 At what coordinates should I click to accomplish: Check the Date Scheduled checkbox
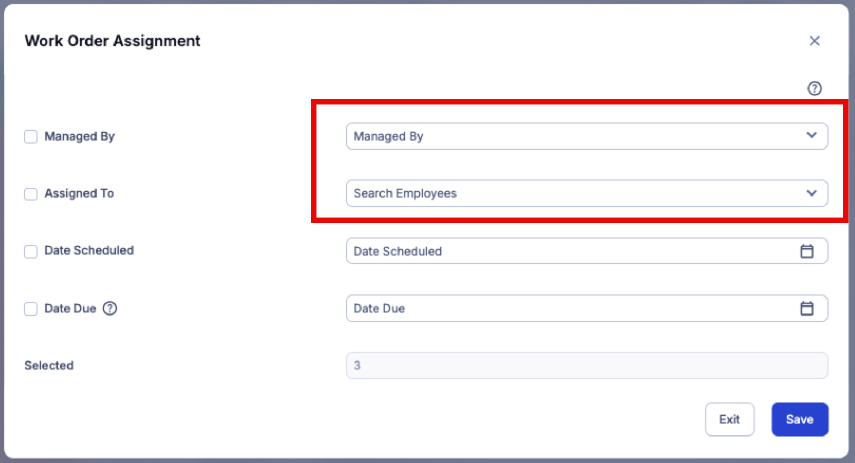pyautogui.click(x=31, y=251)
